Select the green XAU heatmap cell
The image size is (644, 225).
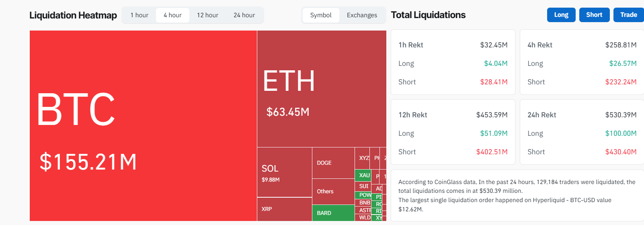(363, 175)
